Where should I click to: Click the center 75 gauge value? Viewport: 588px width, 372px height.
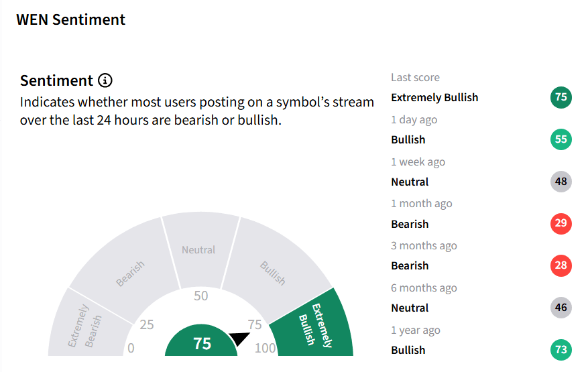click(201, 343)
